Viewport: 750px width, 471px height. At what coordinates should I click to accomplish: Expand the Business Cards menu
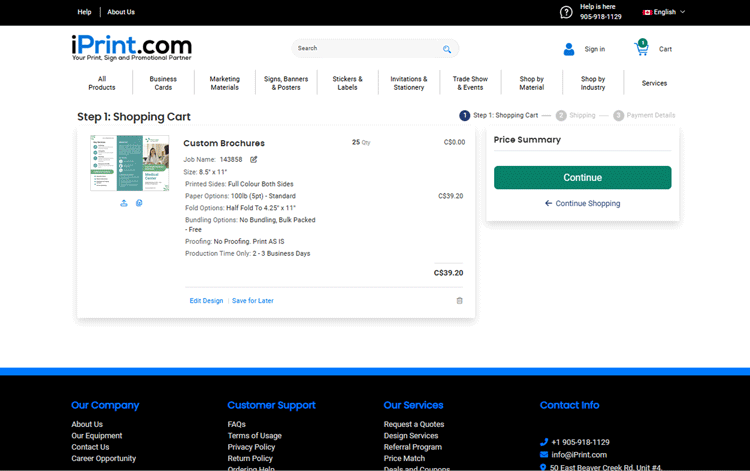click(163, 83)
